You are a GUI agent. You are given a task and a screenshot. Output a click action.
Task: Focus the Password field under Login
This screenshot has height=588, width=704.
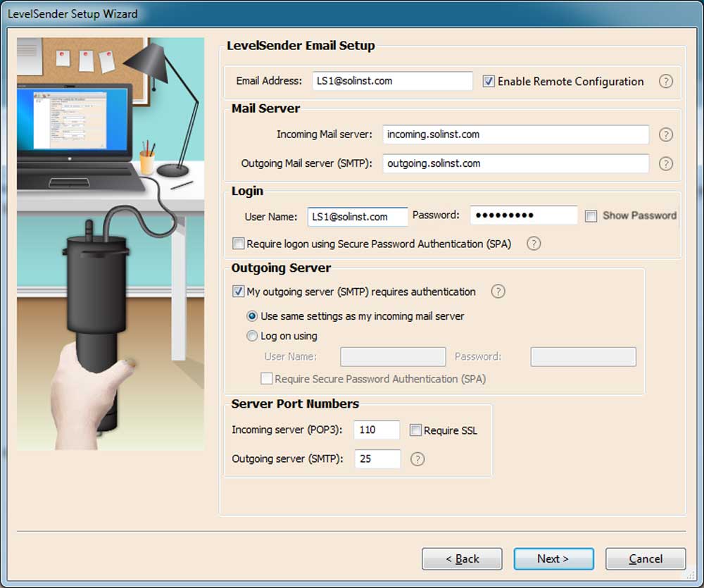point(524,215)
